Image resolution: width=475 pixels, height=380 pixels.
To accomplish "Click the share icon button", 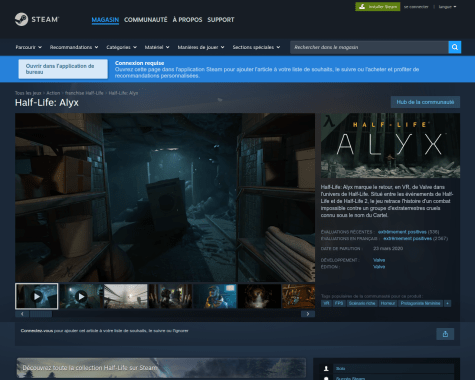I will pos(445,334).
